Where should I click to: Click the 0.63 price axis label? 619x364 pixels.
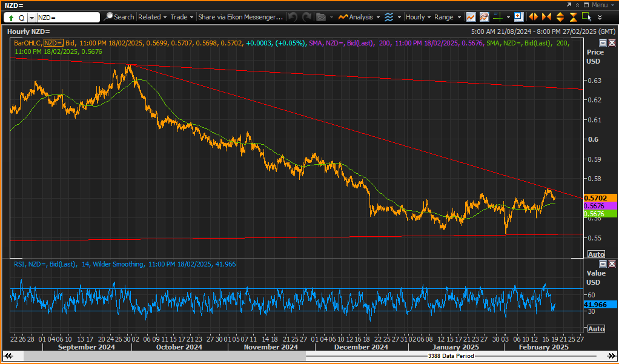595,81
